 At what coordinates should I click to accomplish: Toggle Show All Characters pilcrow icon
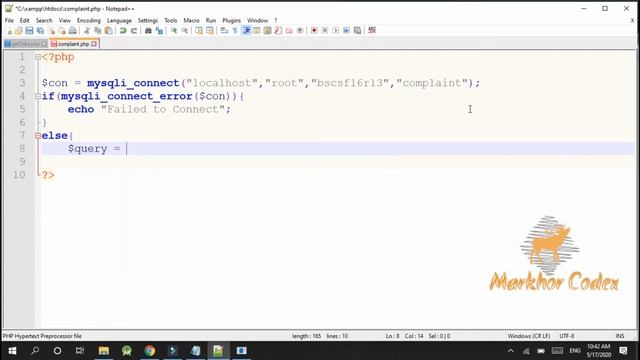(235, 31)
